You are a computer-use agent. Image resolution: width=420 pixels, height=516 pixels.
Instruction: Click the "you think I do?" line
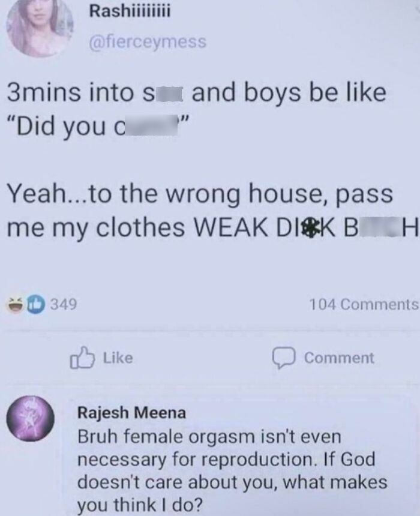[x=140, y=505]
